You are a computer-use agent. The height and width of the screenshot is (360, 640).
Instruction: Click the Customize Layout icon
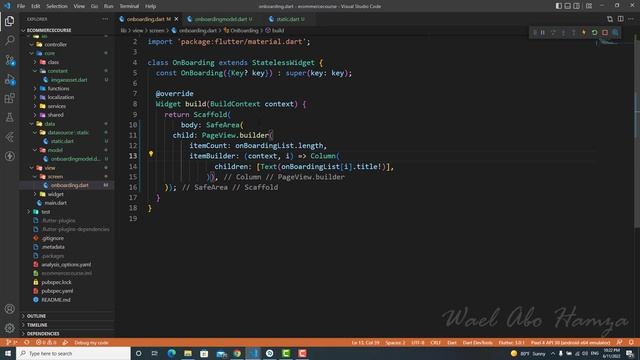(x=589, y=6)
